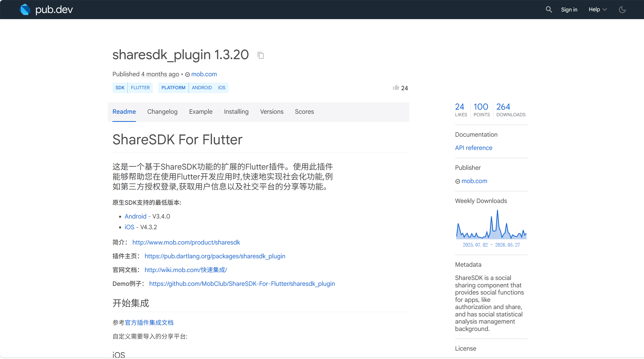This screenshot has height=359, width=644.
Task: Click verified publisher badge near publish date
Action: click(x=187, y=74)
